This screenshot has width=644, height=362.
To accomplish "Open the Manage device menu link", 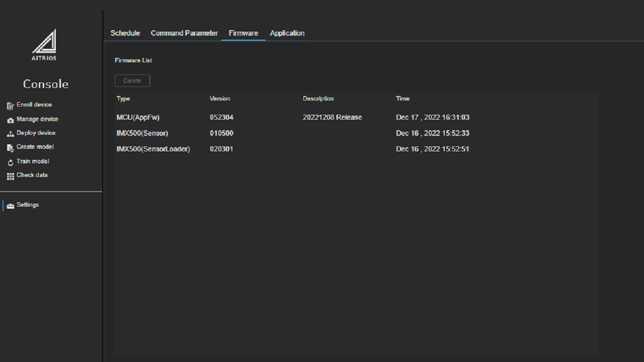I will click(x=37, y=119).
